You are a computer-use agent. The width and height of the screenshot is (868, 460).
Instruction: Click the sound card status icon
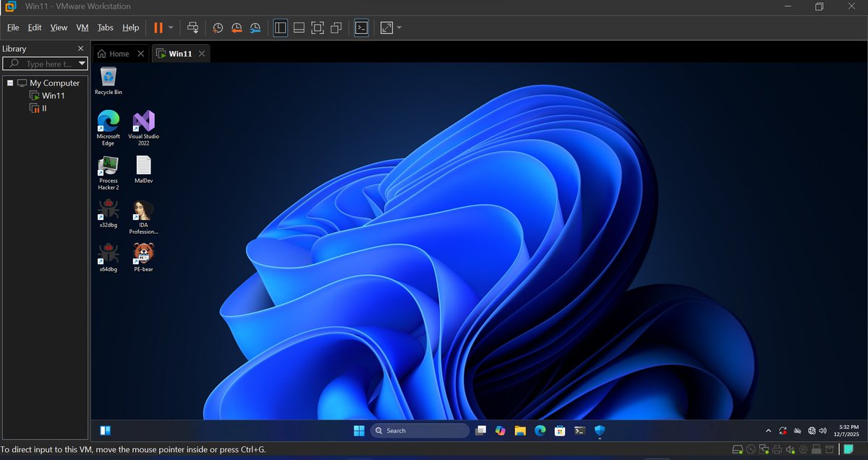coord(790,450)
